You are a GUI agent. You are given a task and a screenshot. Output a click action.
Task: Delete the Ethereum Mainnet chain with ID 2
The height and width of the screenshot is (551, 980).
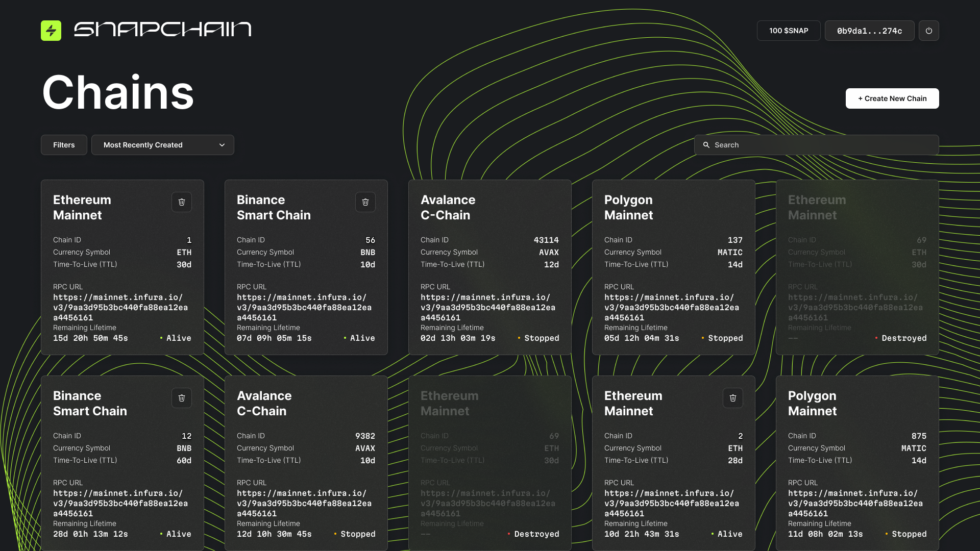click(x=733, y=398)
